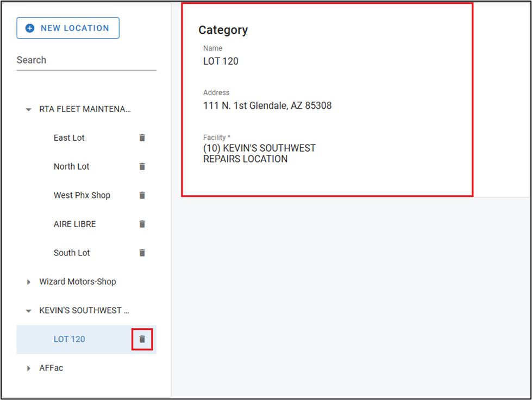The height and width of the screenshot is (400, 532).
Task: Collapse the KEVIN'S SOUTHWEST tree node
Action: pyautogui.click(x=29, y=311)
